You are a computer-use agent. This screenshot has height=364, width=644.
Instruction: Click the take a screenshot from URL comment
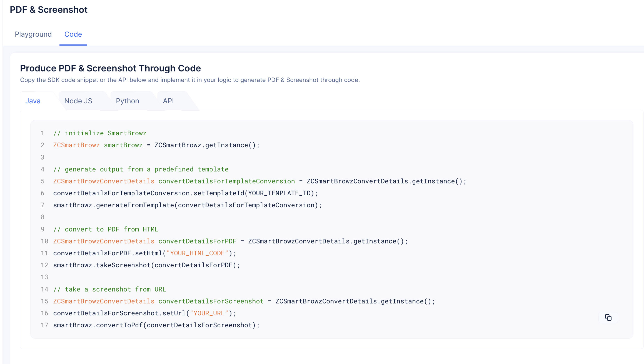[x=109, y=289]
